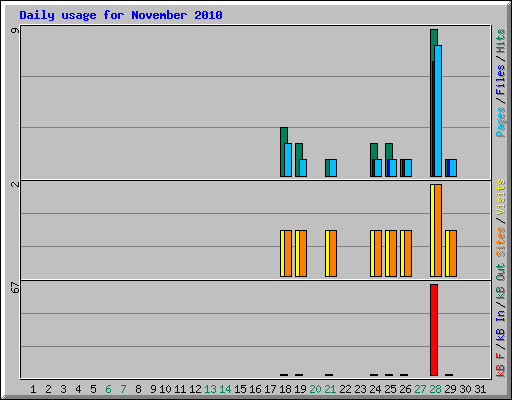Click the 'Visits' legend label
Image resolution: width=512 pixels, height=400 pixels.
pyautogui.click(x=501, y=197)
